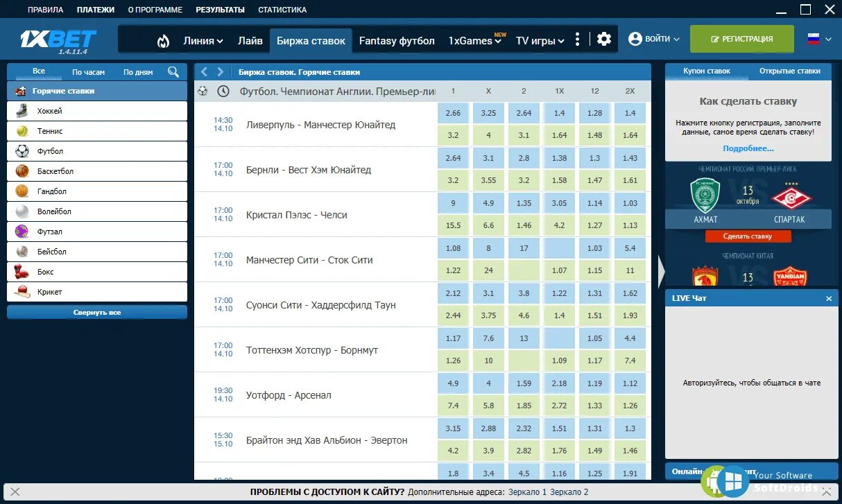Open the Лайв tab

[250, 41]
